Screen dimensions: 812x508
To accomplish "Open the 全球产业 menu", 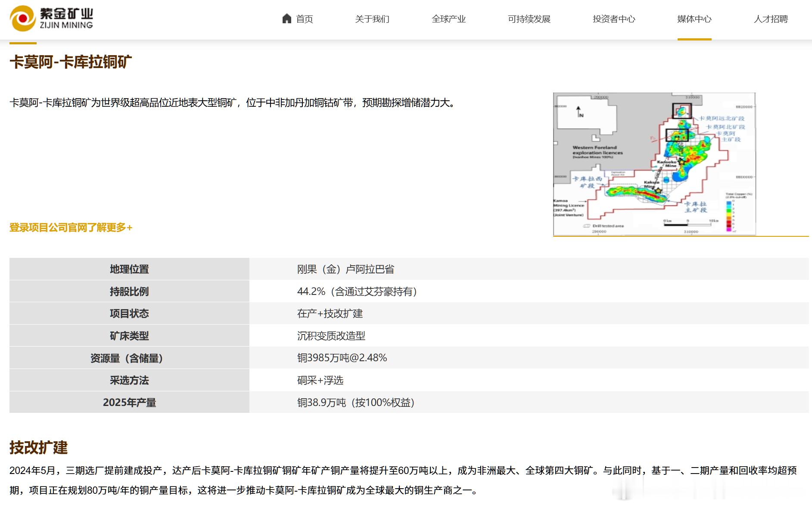I will (x=448, y=19).
